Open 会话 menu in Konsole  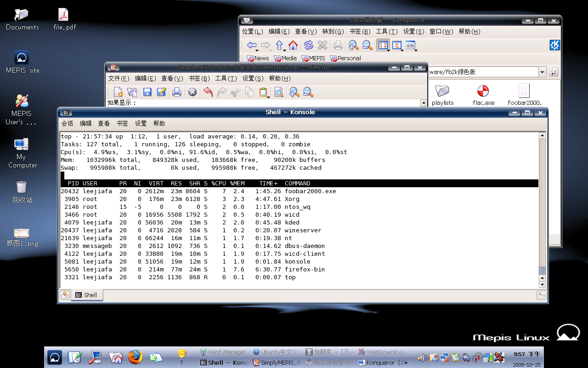coord(67,123)
